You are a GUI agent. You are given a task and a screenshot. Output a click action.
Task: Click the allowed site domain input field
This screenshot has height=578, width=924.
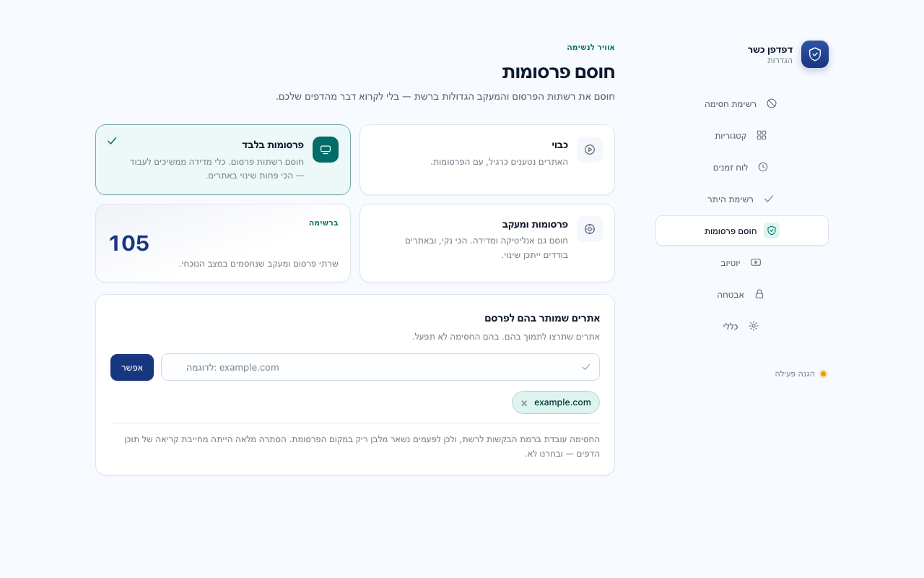click(380, 367)
